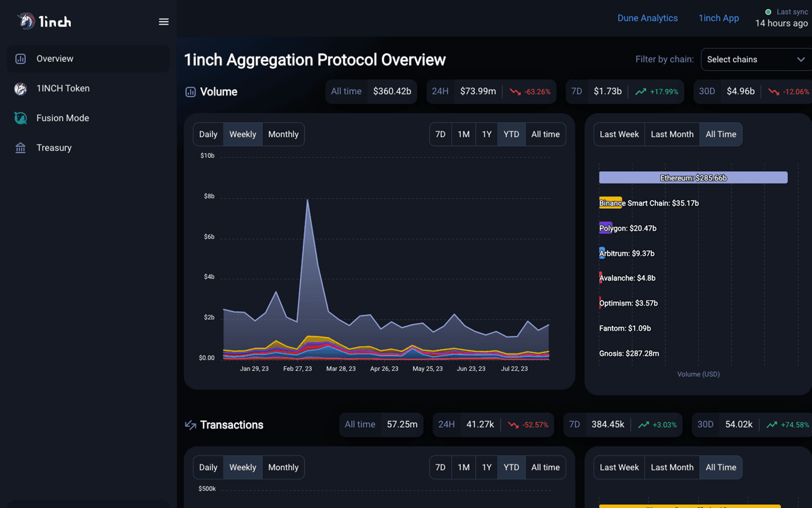Click the 7D $1.73b volume stat

pyautogui.click(x=625, y=91)
